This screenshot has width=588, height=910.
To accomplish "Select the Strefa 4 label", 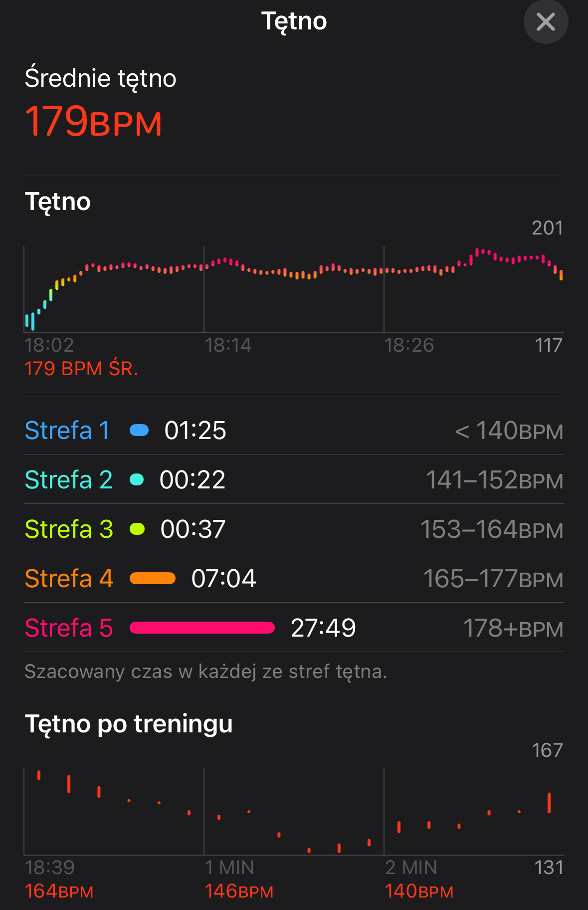I will [x=69, y=578].
